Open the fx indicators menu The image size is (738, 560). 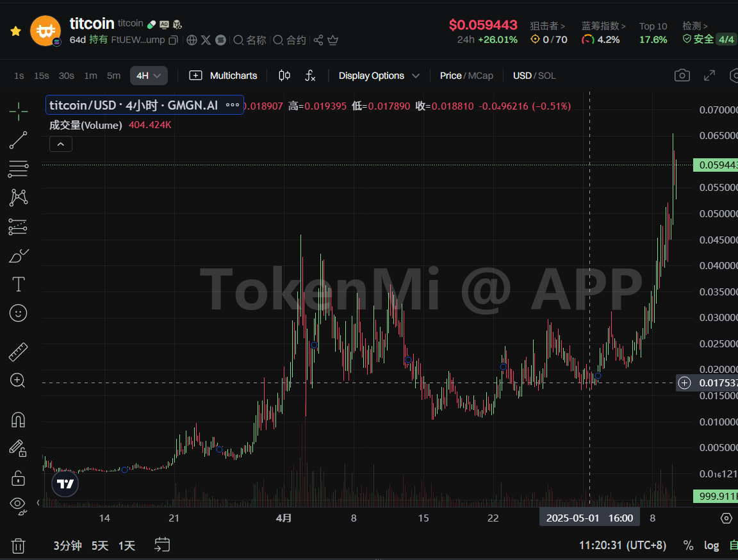pyautogui.click(x=310, y=76)
